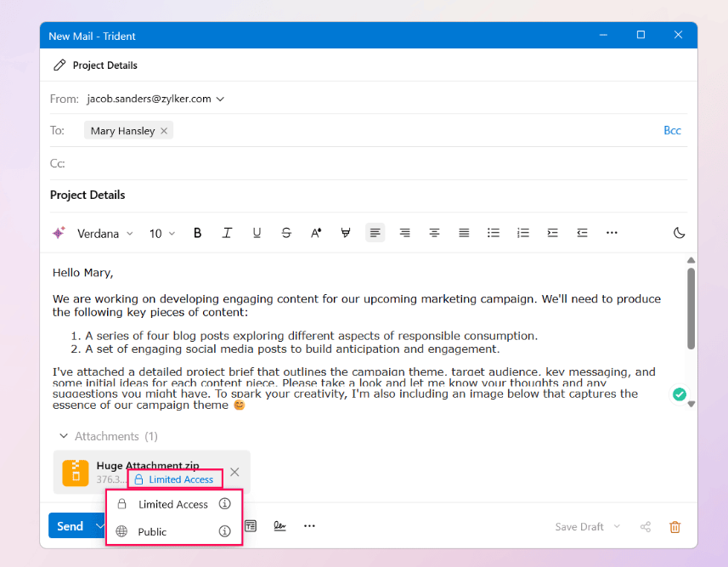Click the Project Details subject field
The width and height of the screenshot is (728, 567).
click(369, 196)
